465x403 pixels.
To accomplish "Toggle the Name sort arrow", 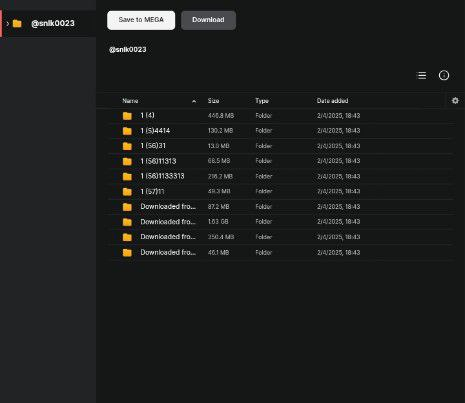I will click(194, 101).
